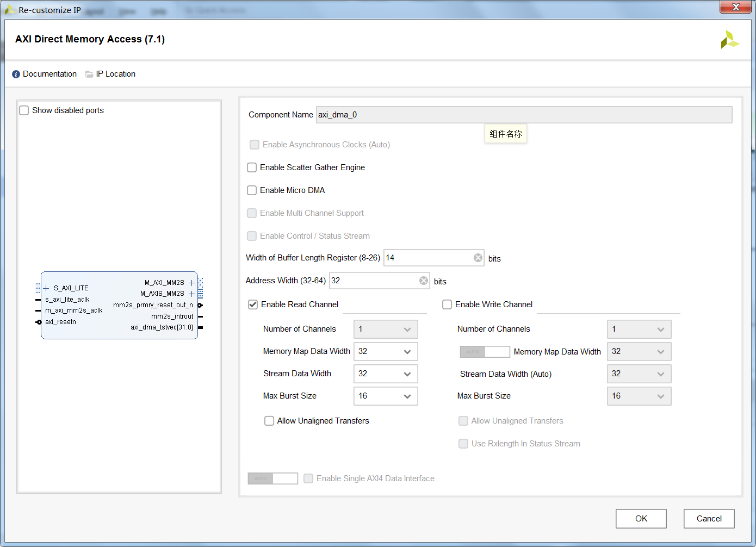Click the IP Location folder icon

pos(89,74)
